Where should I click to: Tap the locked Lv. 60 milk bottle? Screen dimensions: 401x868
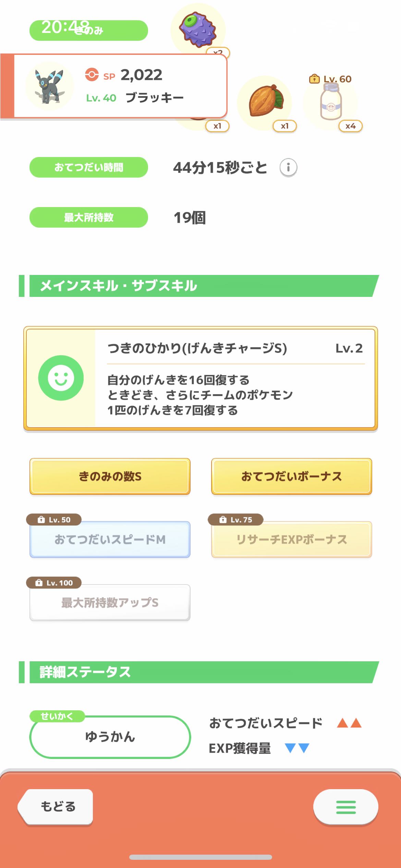pyautogui.click(x=331, y=102)
